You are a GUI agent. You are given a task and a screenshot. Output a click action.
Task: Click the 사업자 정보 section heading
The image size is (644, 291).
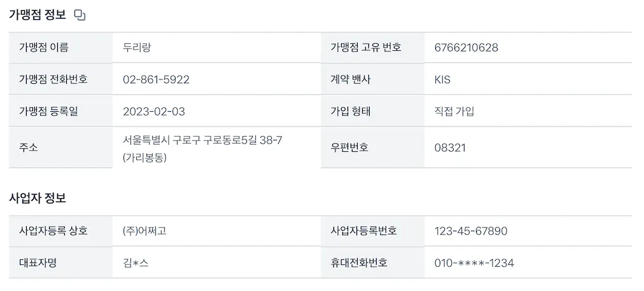(x=37, y=198)
